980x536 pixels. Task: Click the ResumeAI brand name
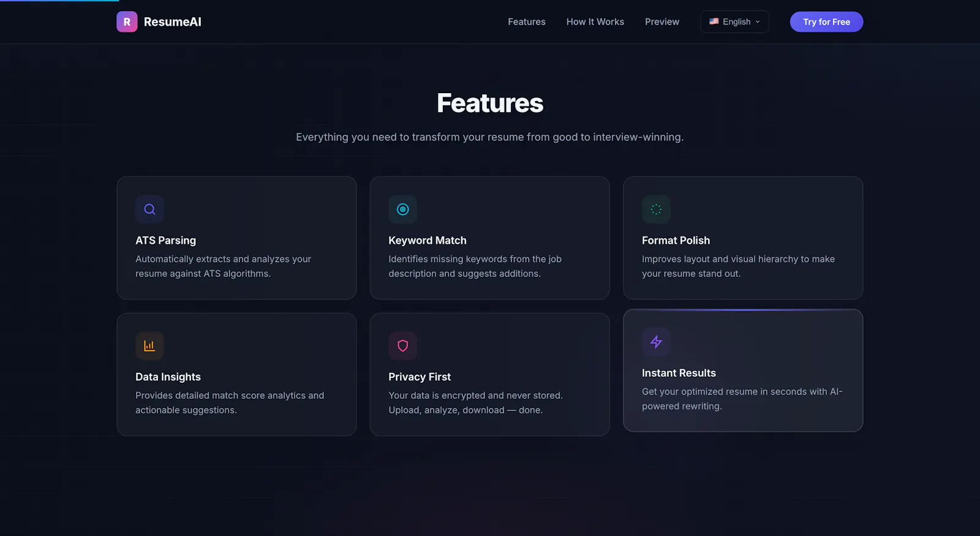click(x=173, y=21)
